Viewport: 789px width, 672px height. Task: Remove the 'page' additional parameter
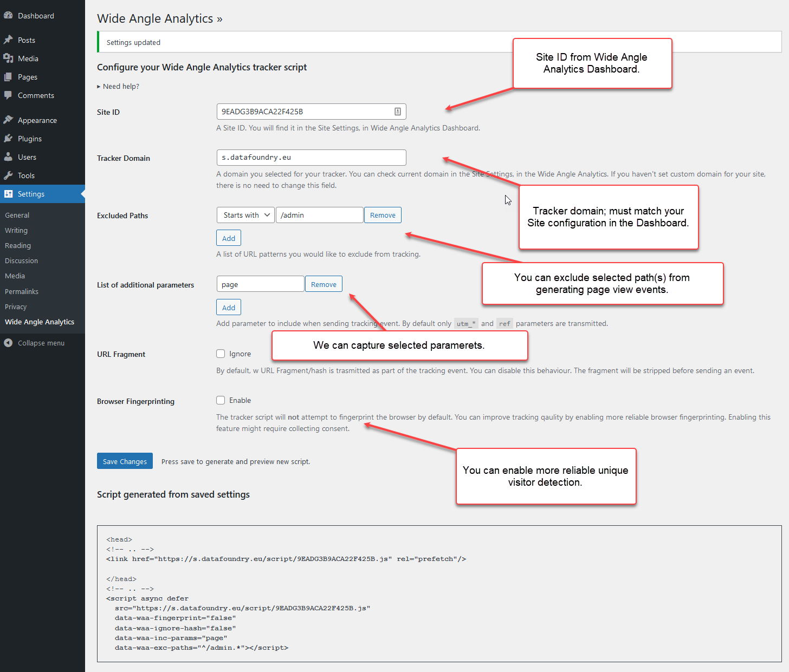(324, 284)
